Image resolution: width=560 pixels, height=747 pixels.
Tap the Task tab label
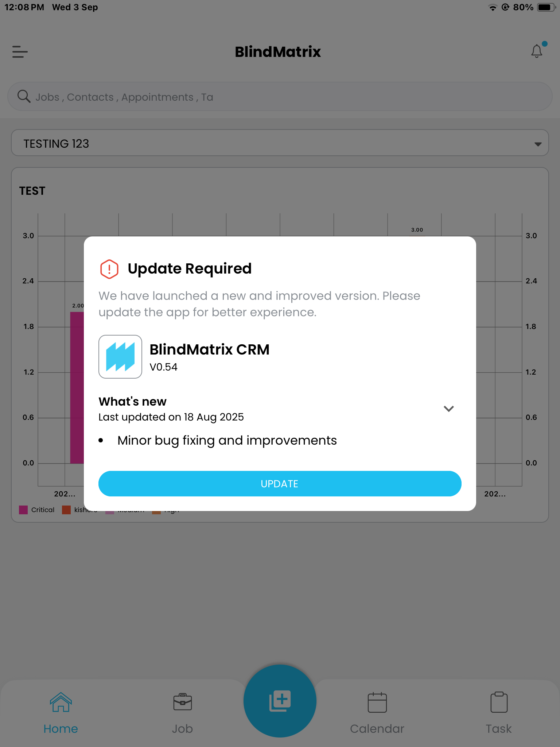tap(499, 729)
